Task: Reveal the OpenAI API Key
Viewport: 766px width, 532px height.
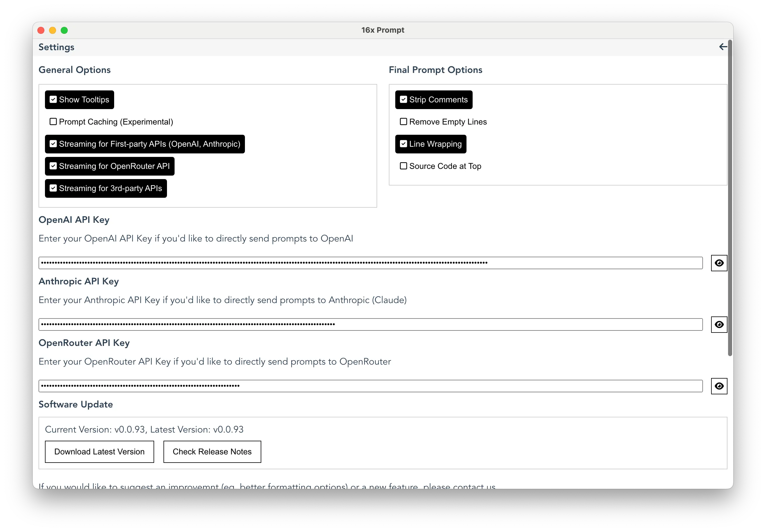Action: click(719, 263)
